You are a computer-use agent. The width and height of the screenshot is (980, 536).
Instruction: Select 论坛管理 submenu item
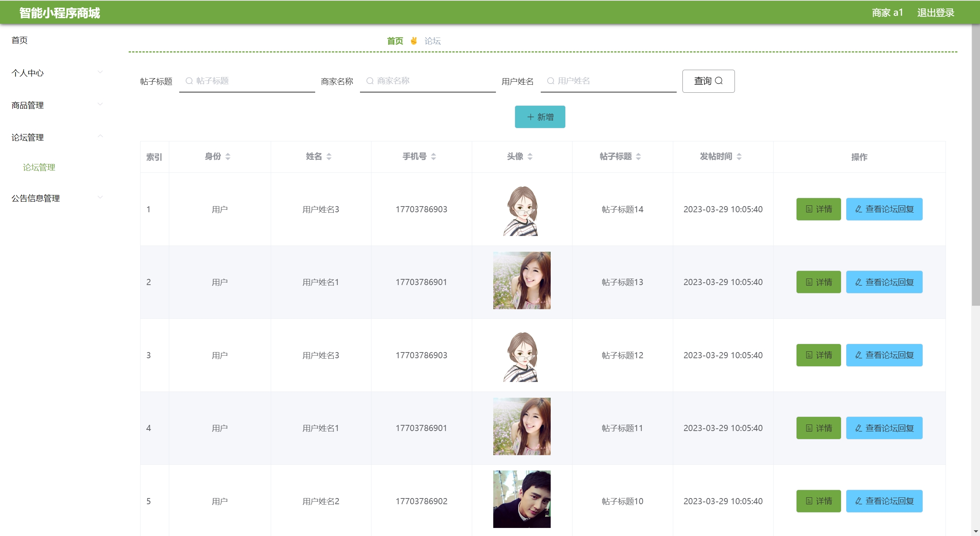pos(39,167)
